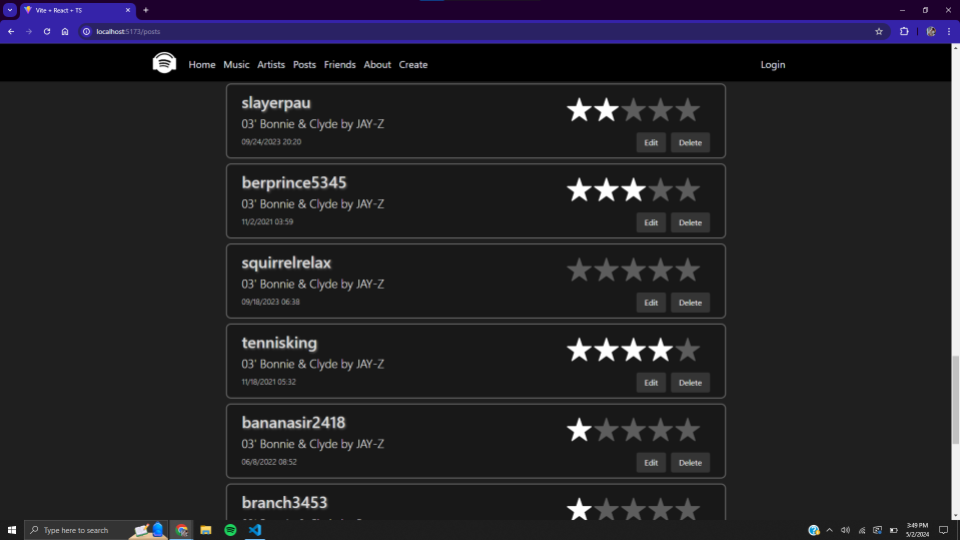Viewport: 960px width, 540px height.
Task: Click squirrelrelax's 09/18/2023 06:38 timestamp
Action: [x=271, y=302]
